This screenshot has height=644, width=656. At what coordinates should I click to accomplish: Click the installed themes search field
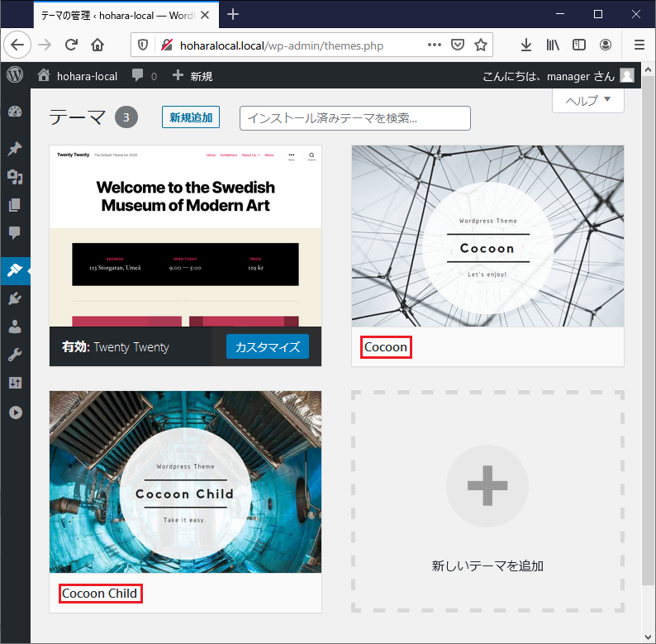coord(354,118)
